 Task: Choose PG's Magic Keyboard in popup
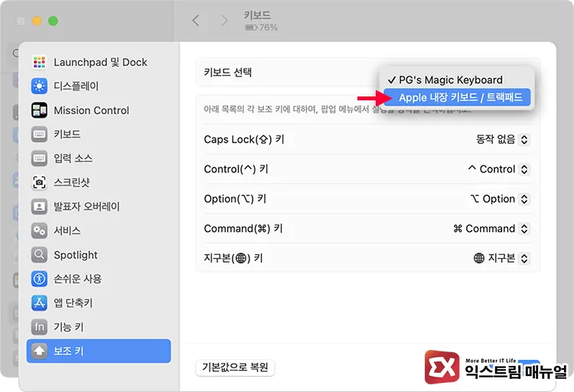coord(457,80)
